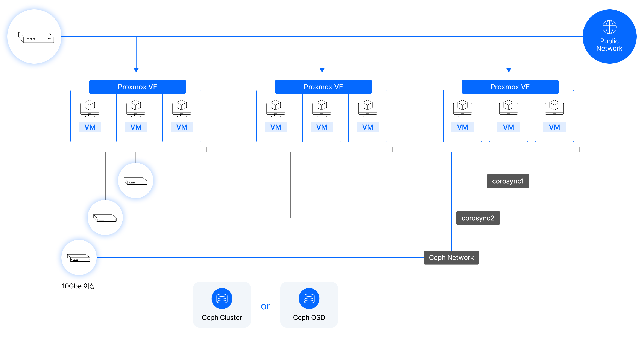Click first VM monitor icon in middle Proxmox node
This screenshot has height=337, width=644.
click(276, 108)
